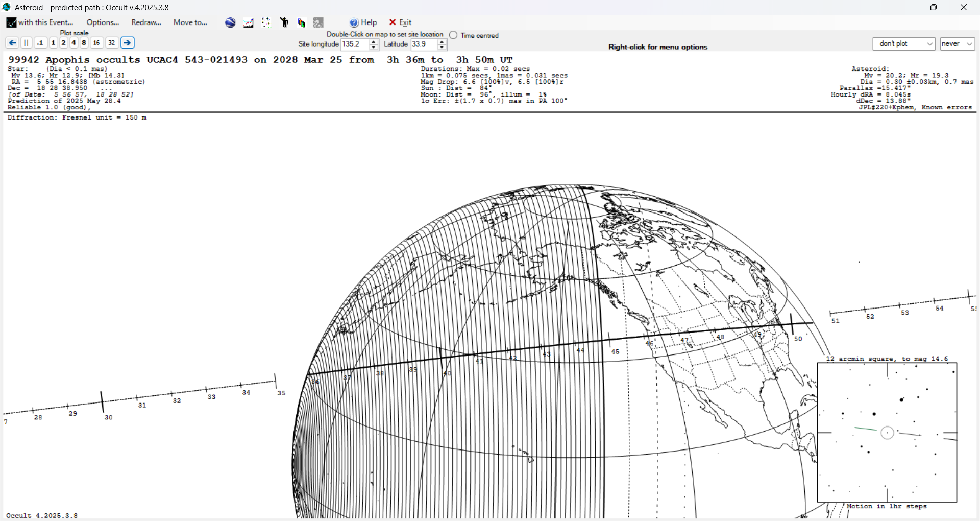Set plot scale to 4

click(73, 43)
